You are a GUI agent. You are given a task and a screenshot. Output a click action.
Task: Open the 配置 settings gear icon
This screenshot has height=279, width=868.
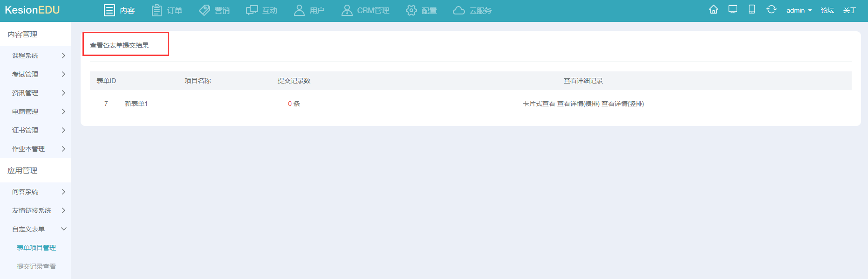[411, 10]
